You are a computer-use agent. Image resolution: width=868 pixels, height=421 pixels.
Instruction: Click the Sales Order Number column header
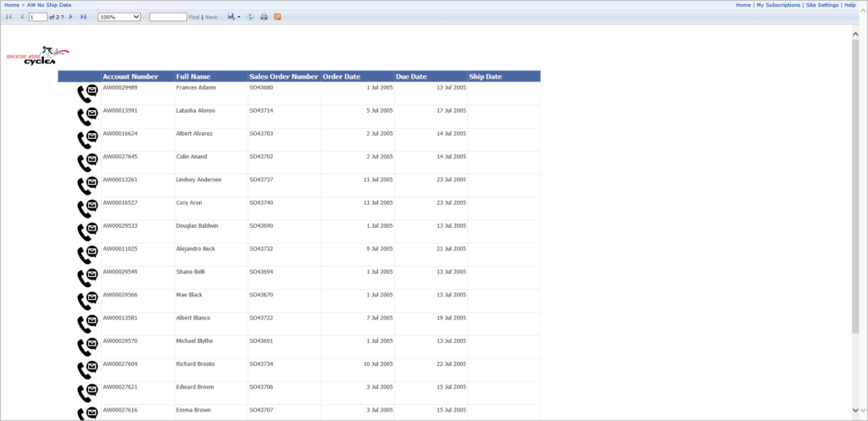[x=284, y=77]
